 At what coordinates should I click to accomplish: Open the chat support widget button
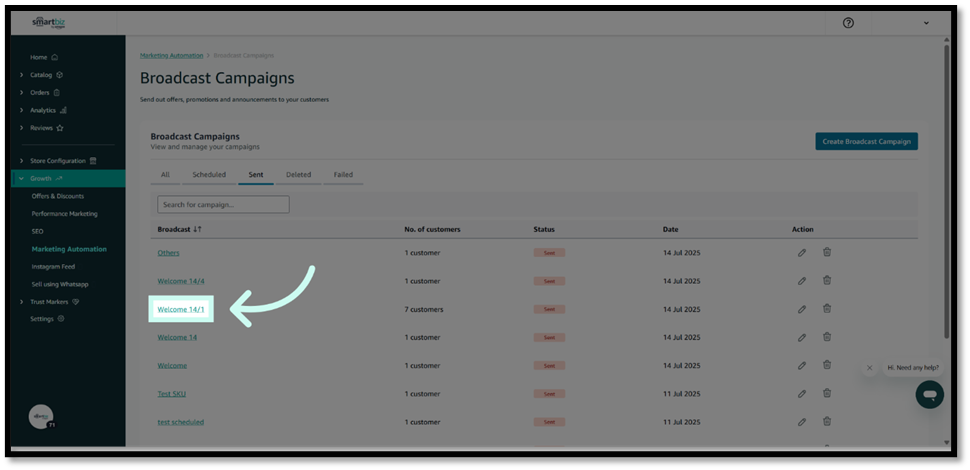[x=929, y=394]
